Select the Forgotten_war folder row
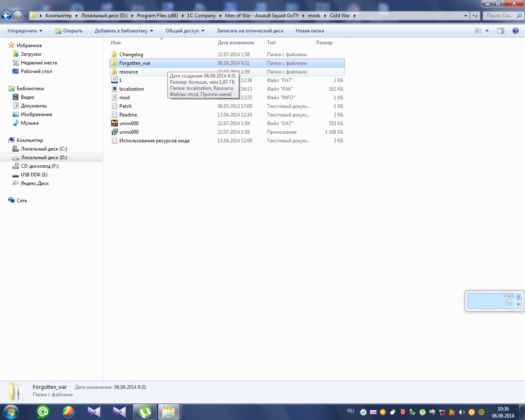Screen dimensions: 525x420 click(x=228, y=63)
